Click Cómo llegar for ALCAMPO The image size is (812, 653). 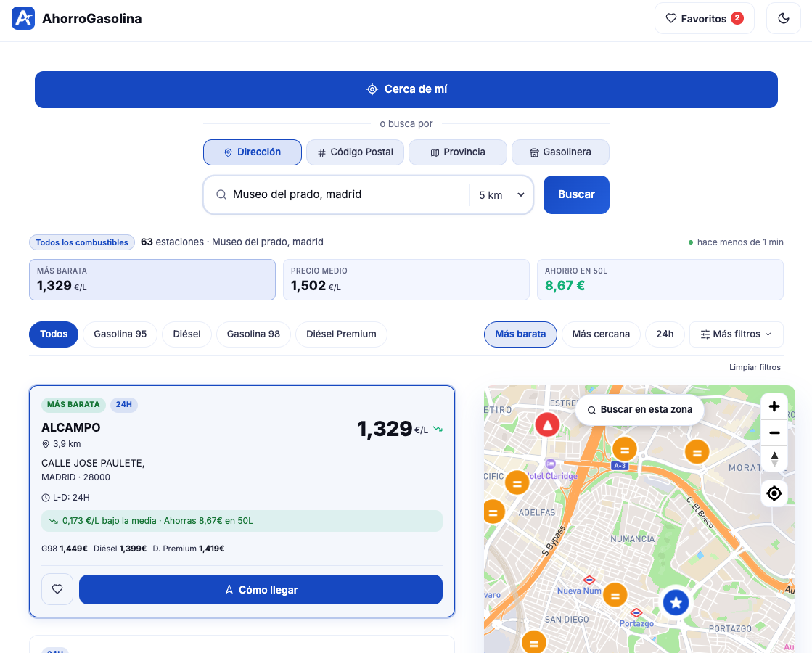tap(261, 589)
